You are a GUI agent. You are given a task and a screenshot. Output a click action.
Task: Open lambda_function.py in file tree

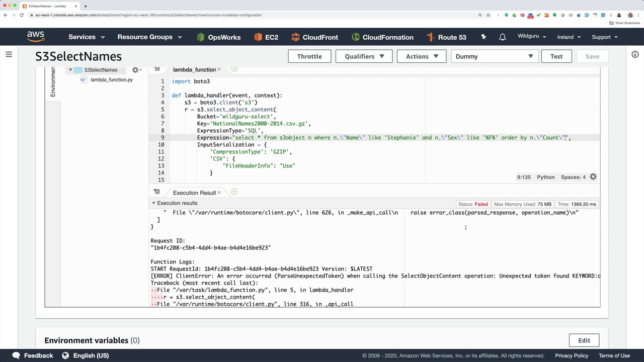click(x=111, y=80)
